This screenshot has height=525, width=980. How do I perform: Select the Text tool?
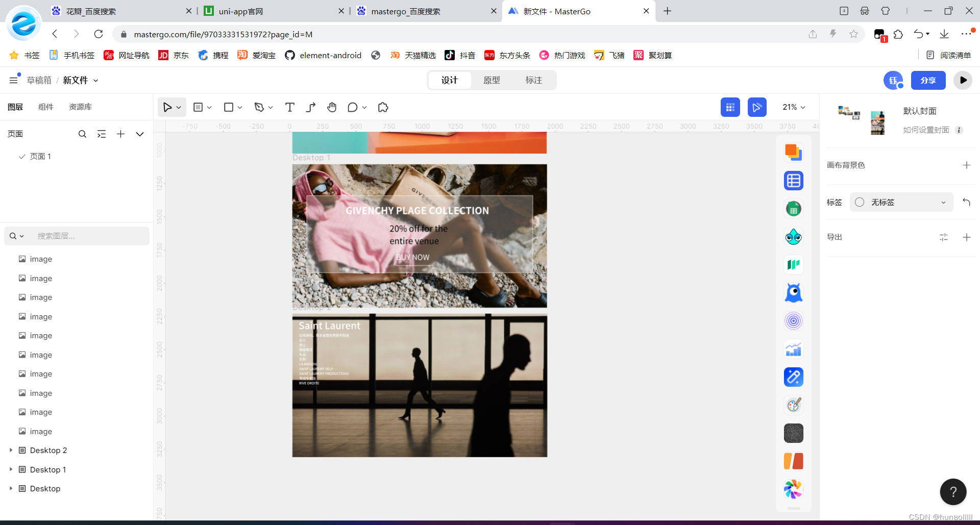coord(290,107)
